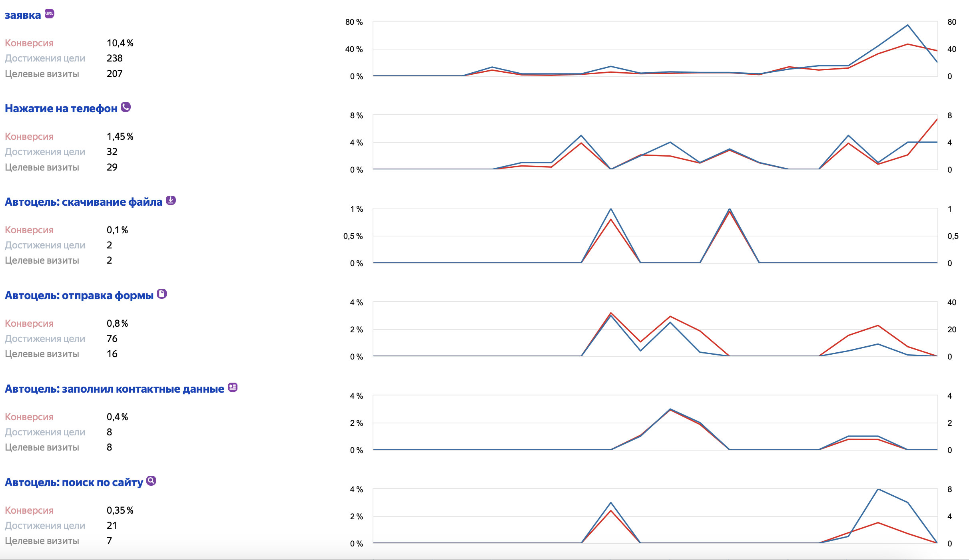Open Автоцель: отправка формы goal
This screenshot has width=969, height=560.
pos(79,296)
